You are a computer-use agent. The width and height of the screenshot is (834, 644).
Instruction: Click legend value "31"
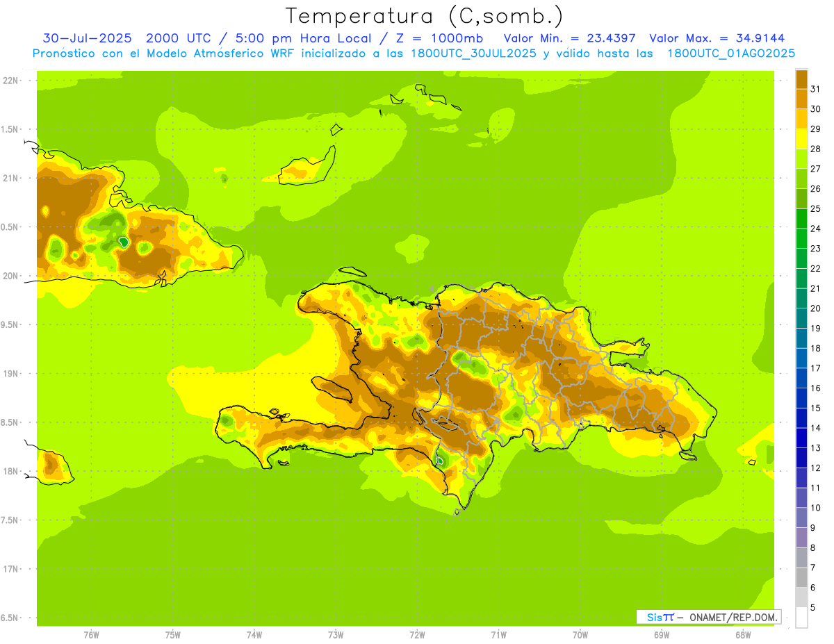pyautogui.click(x=815, y=89)
